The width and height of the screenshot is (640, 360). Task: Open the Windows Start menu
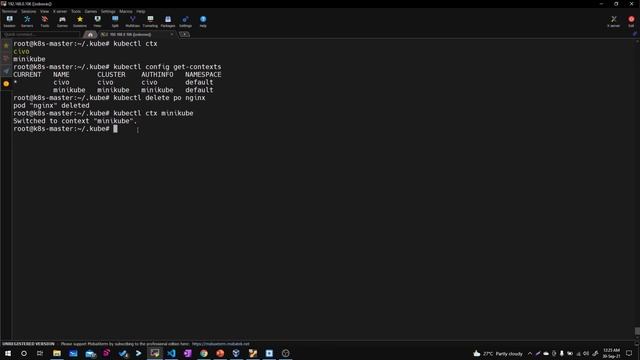point(8,353)
